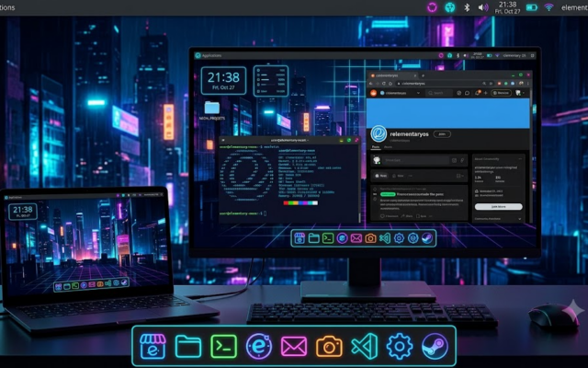Click gear icon beside VS Code in monitor's dock

(x=399, y=238)
